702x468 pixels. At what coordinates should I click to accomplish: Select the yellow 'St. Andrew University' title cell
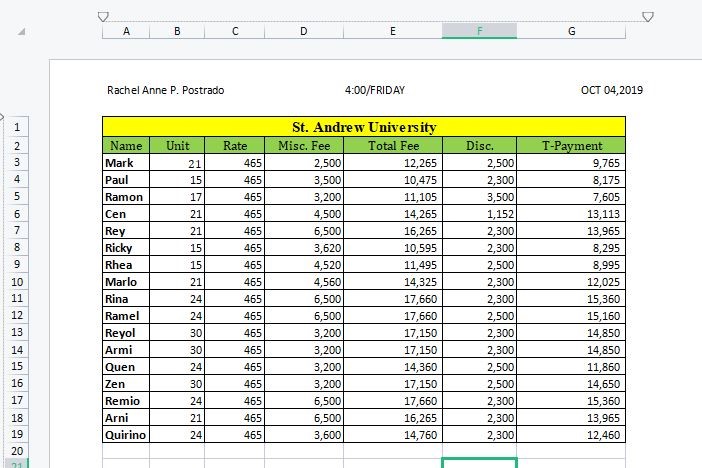click(363, 127)
